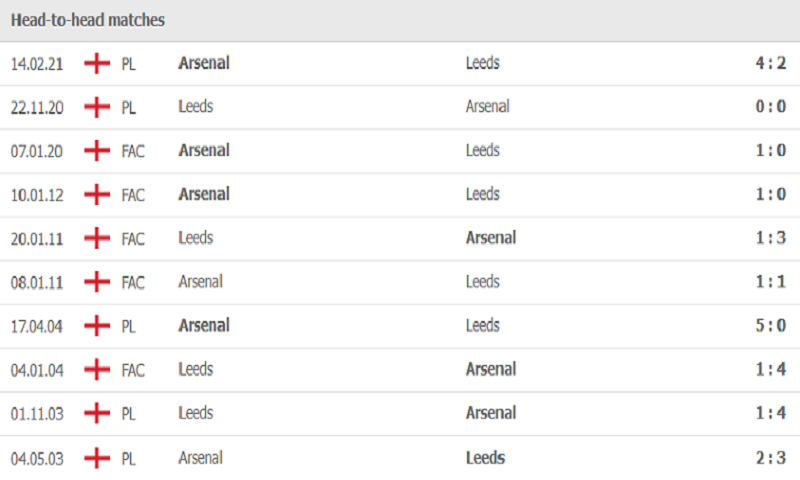Click Head-to-head matches header
Viewport: 800px width, 480px height.
point(88,20)
